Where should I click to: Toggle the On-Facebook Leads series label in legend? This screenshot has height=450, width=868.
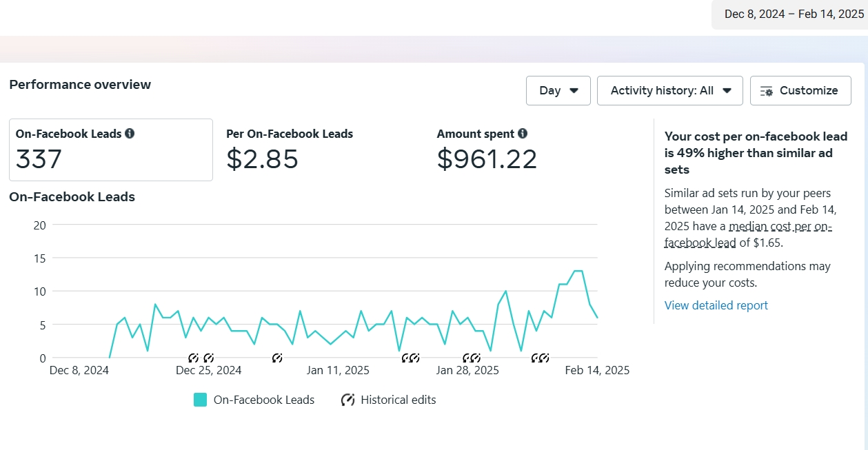(x=263, y=400)
